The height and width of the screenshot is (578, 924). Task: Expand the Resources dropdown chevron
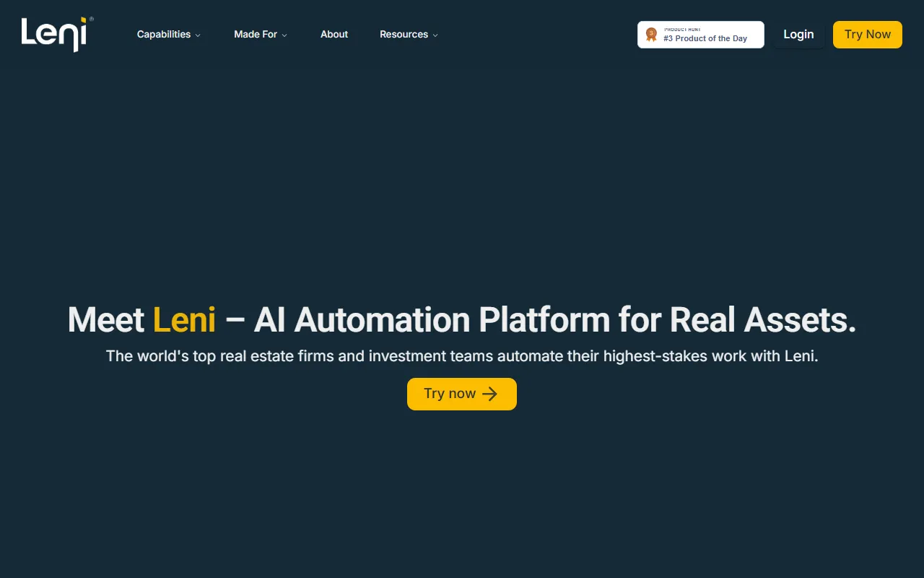click(x=435, y=35)
